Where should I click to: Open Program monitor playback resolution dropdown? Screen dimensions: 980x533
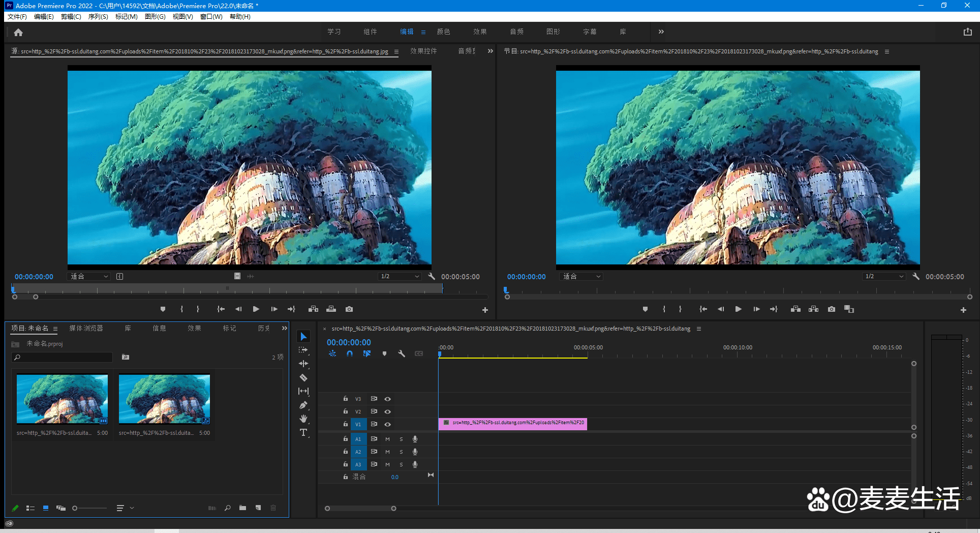coord(884,276)
